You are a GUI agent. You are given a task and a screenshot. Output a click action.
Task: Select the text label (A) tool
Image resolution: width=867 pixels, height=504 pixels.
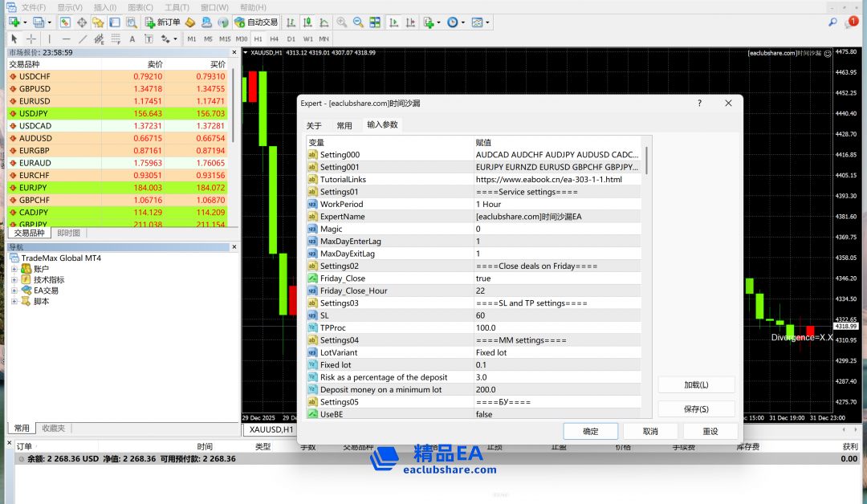click(132, 39)
